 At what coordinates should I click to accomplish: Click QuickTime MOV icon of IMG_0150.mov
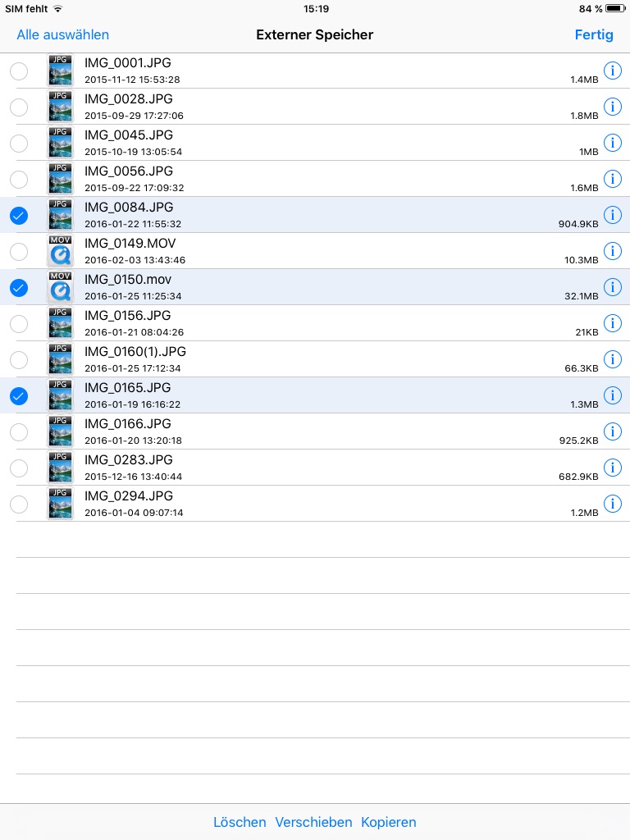coord(60,287)
